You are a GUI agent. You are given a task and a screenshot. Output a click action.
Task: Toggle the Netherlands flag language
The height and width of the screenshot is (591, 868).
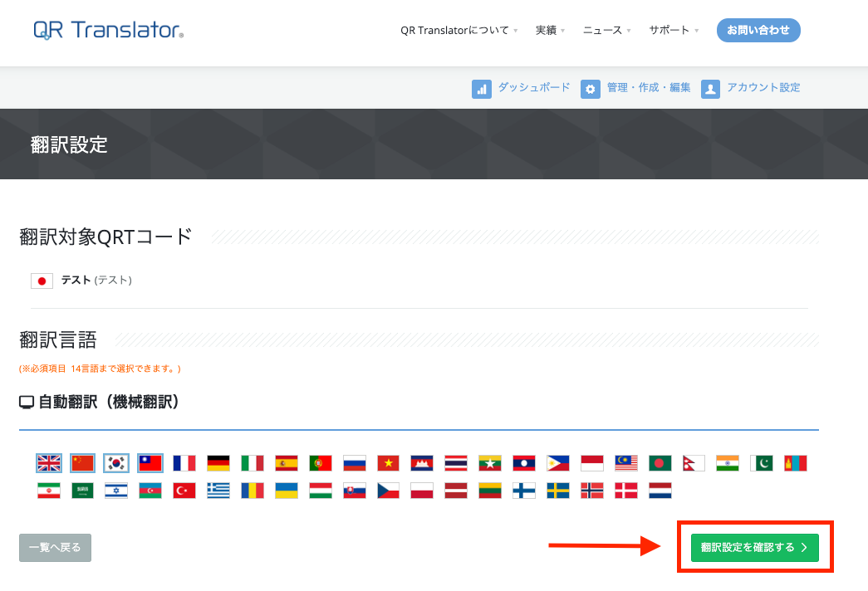click(660, 491)
